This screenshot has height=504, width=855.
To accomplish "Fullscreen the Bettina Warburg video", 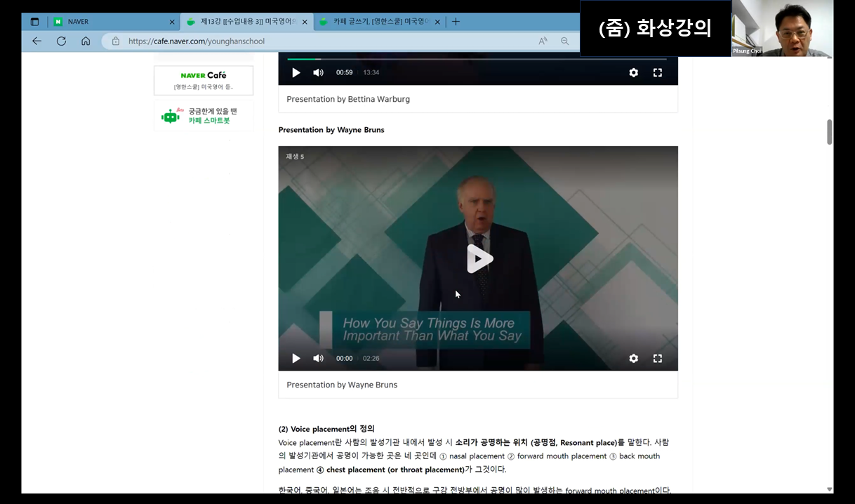I will (658, 72).
